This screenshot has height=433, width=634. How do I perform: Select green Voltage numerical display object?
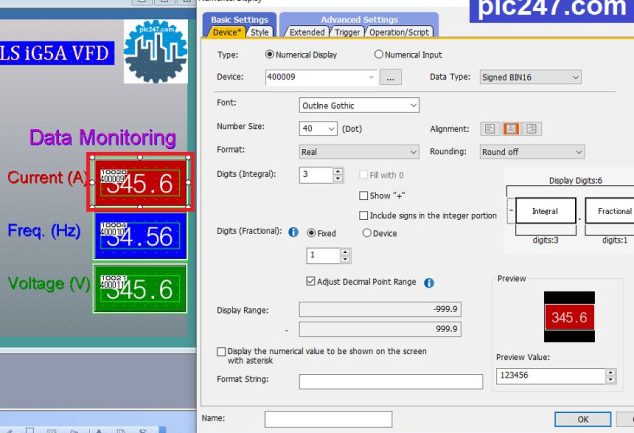(140, 289)
